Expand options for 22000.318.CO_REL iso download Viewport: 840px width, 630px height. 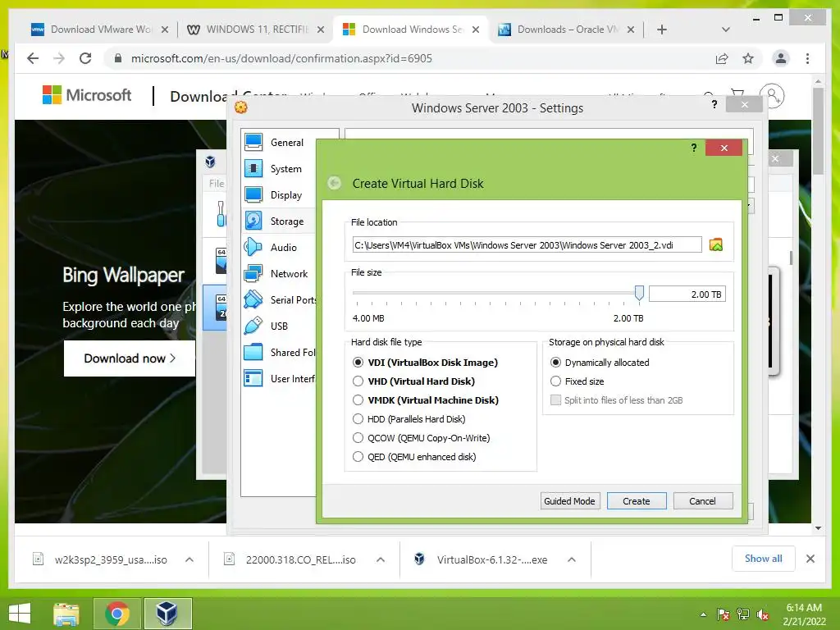click(381, 559)
